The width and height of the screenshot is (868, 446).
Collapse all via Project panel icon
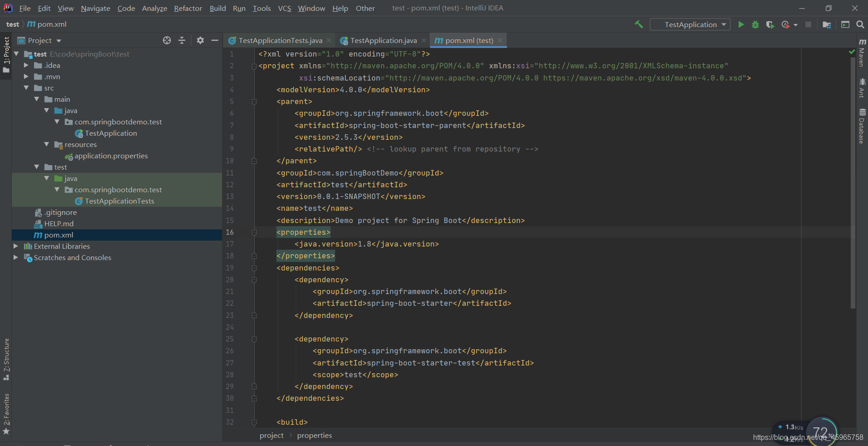click(x=182, y=40)
